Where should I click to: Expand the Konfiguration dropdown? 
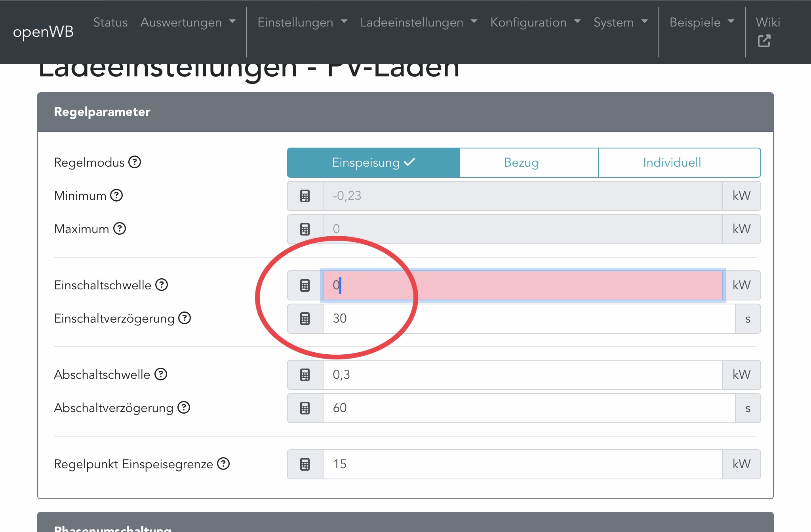[535, 23]
